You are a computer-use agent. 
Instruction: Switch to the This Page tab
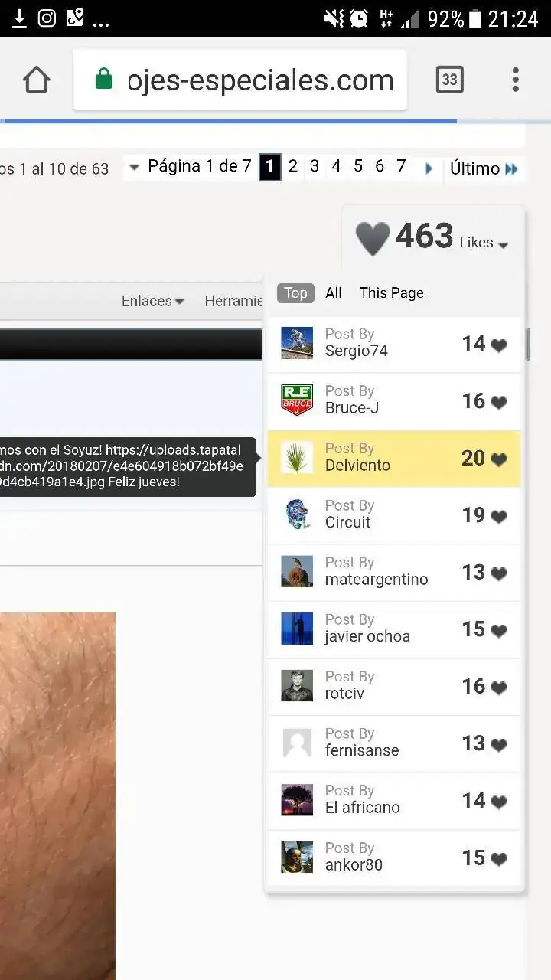[x=391, y=292]
